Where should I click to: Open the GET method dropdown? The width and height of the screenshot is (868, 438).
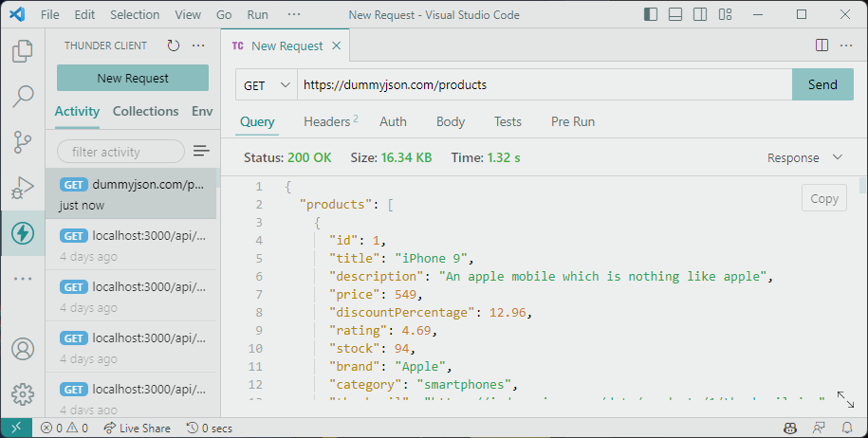[267, 85]
